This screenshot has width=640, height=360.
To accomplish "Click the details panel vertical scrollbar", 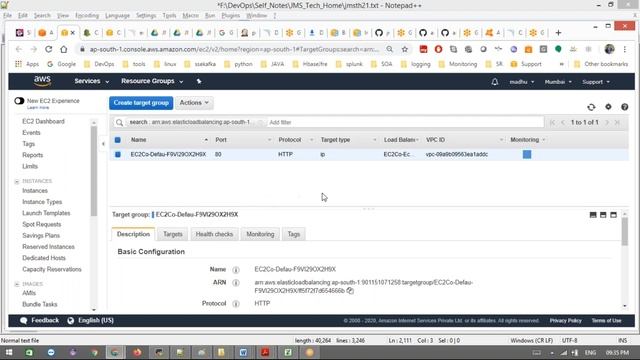I will coord(624,231).
